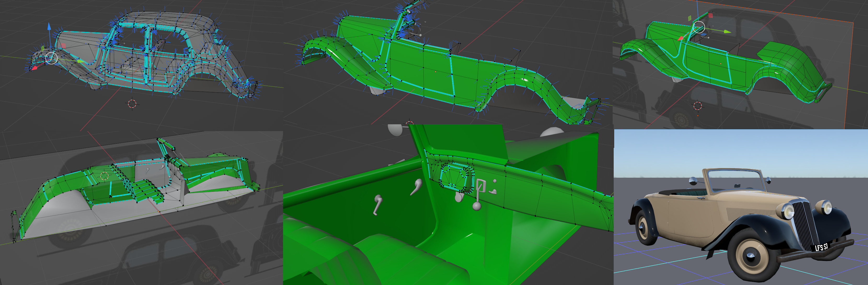
Task: Click blue plane-handle square in top-right viewport gizmo
Action: tap(704, 35)
